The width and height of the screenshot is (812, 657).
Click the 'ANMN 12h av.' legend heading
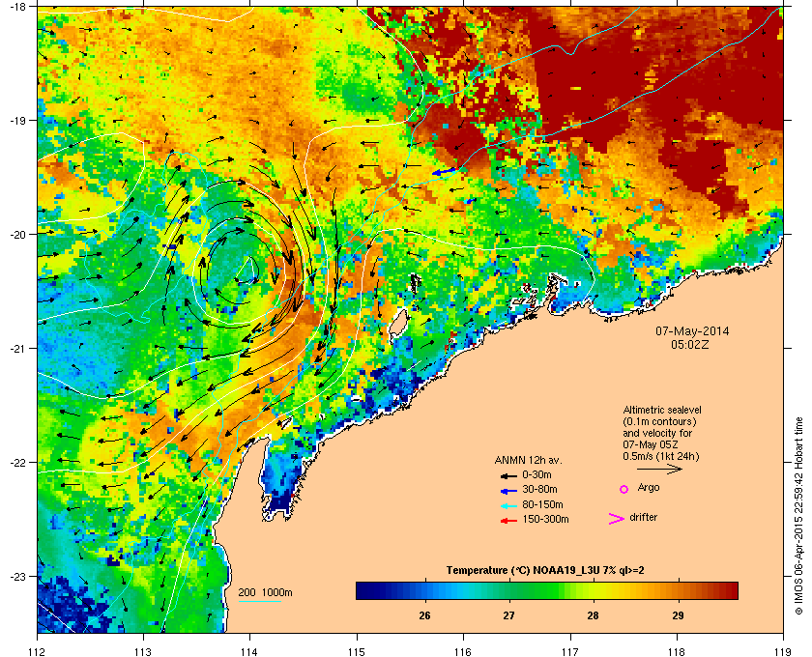pos(528,460)
